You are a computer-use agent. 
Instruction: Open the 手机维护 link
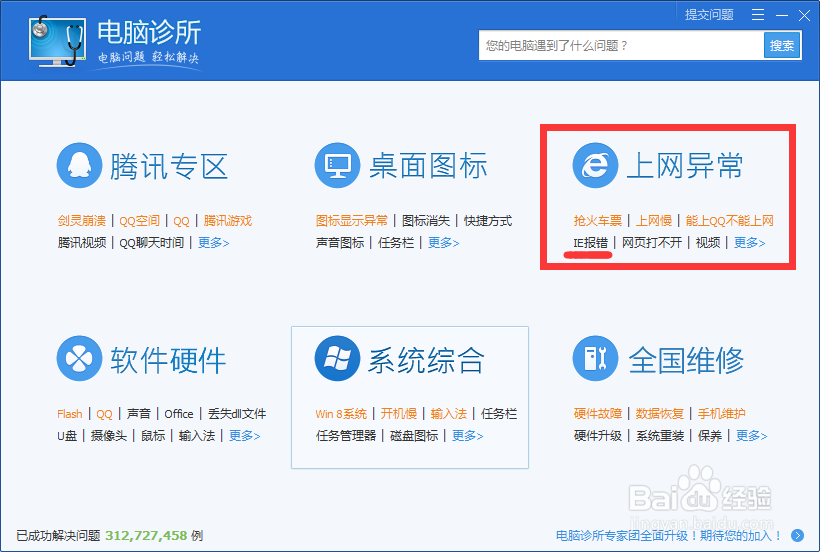pyautogui.click(x=722, y=414)
